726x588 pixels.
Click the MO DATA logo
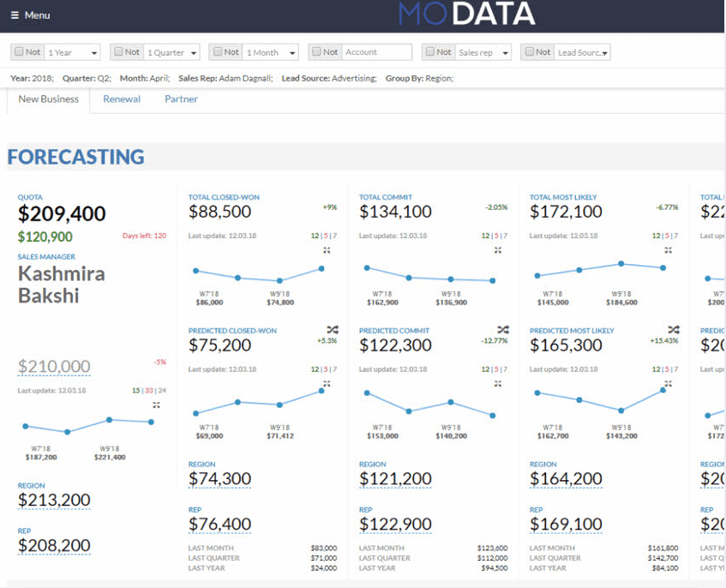point(466,14)
